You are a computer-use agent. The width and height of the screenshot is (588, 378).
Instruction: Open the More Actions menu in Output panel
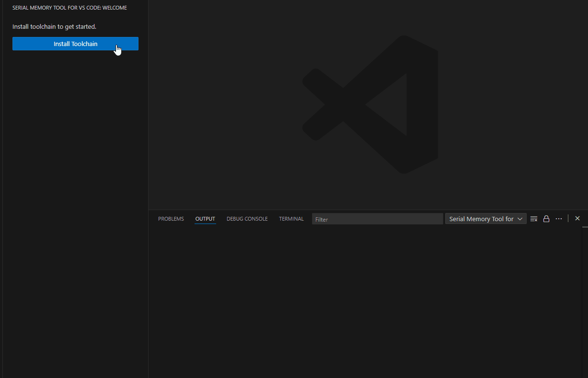(x=559, y=218)
